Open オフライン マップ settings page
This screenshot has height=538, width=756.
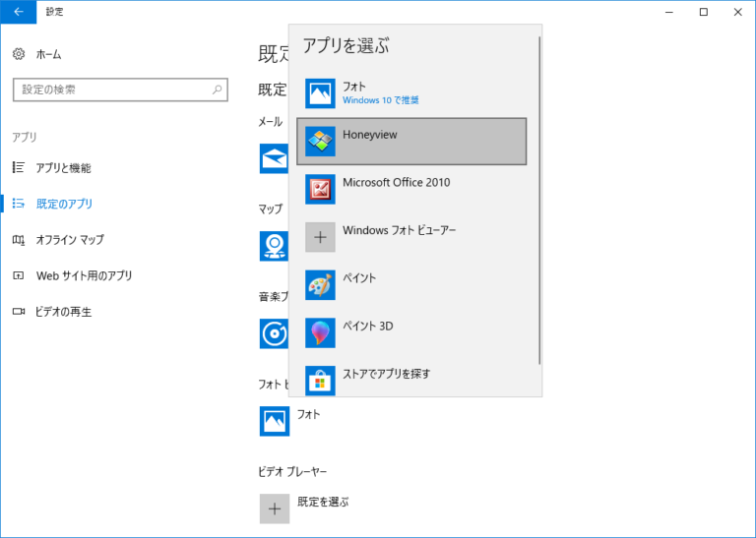pyautogui.click(x=69, y=240)
